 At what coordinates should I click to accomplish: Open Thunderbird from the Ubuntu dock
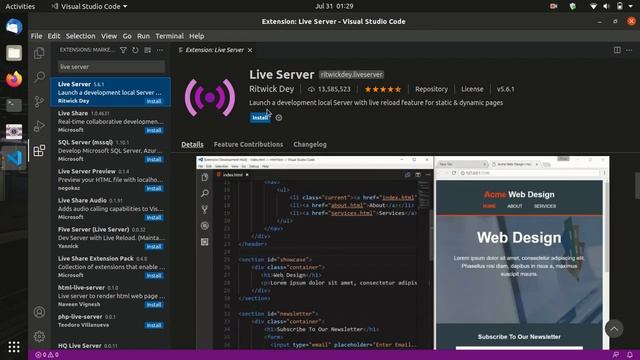[x=14, y=27]
